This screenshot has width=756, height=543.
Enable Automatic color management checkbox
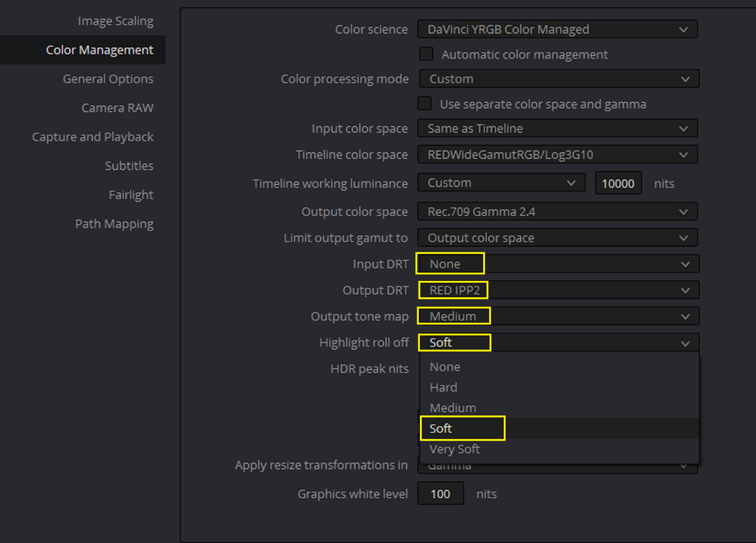426,54
